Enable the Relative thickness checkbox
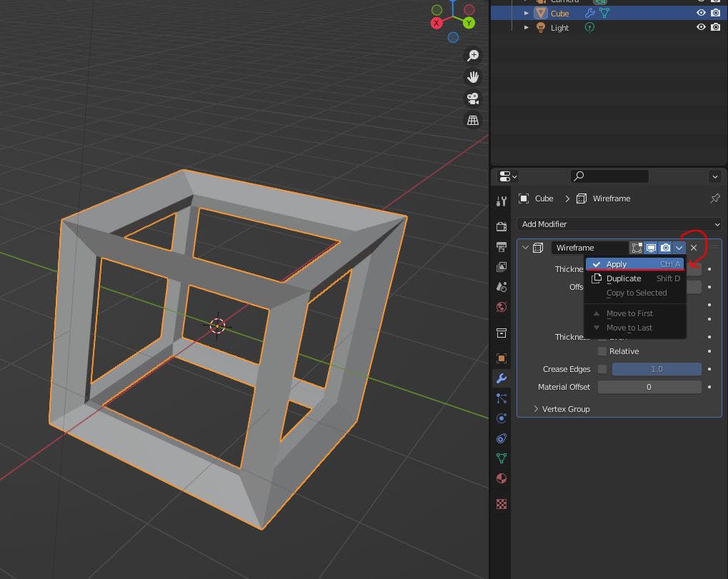 tap(602, 351)
